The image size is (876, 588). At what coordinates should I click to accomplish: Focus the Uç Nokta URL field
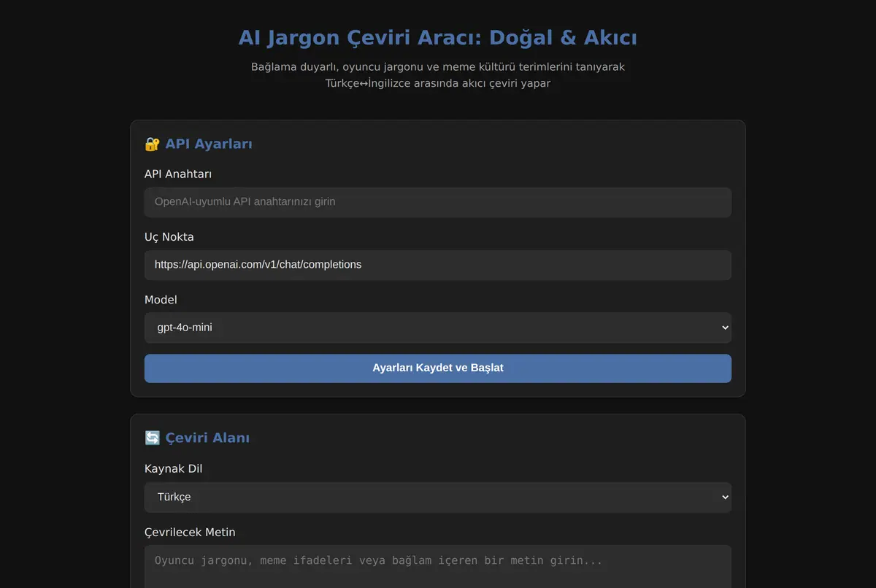(x=438, y=265)
